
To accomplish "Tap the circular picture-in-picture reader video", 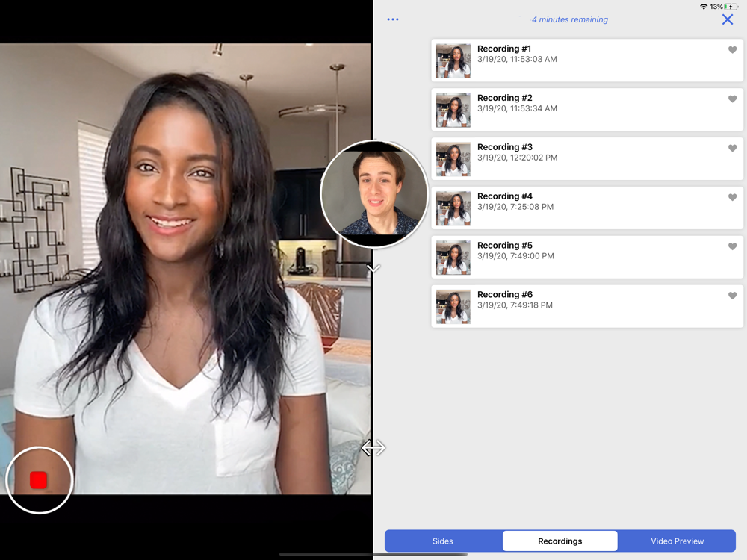I will tap(374, 194).
